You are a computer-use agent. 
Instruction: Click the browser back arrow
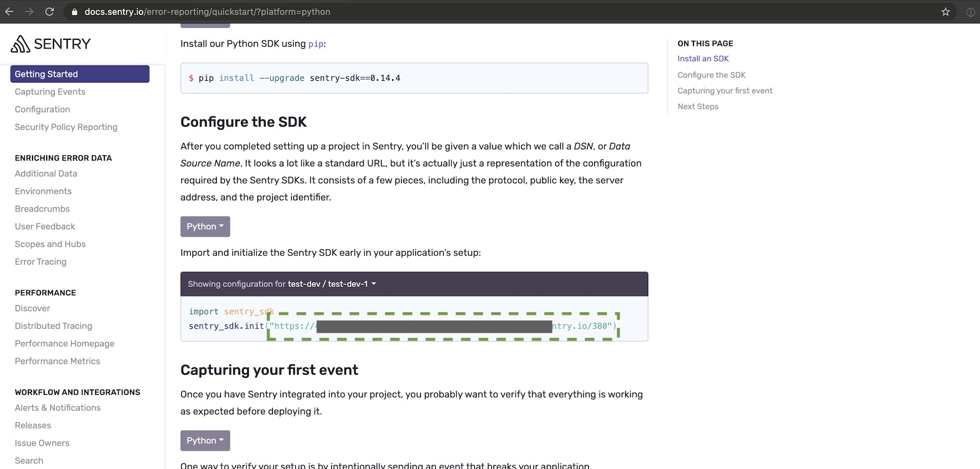[x=9, y=12]
